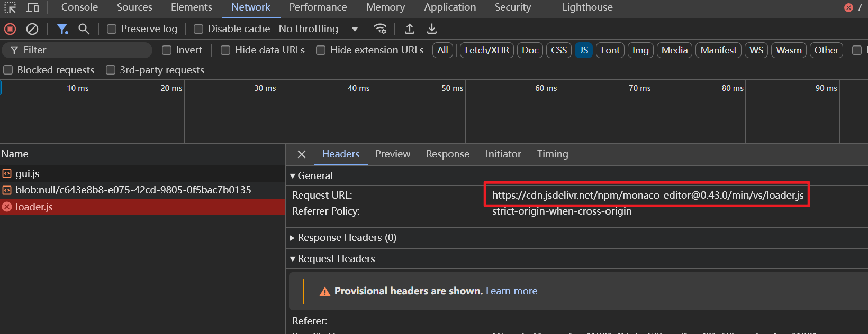Stop recording network log
868x334 pixels.
(10, 29)
